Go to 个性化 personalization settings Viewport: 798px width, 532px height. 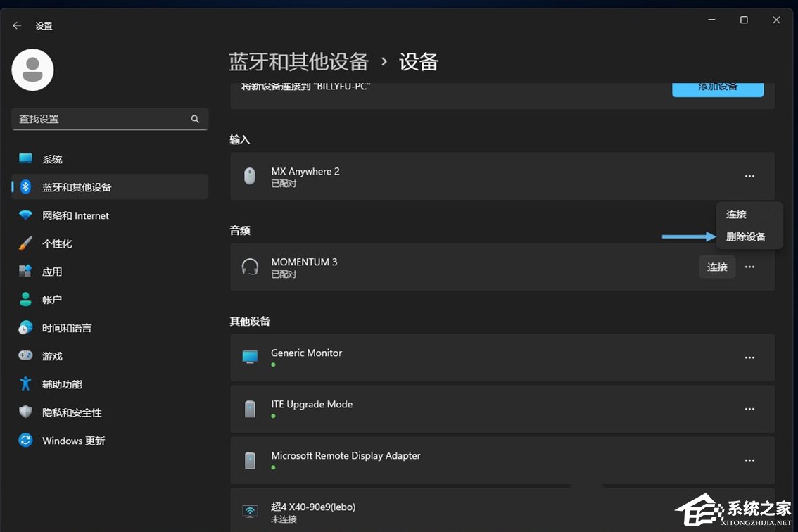tap(57, 244)
